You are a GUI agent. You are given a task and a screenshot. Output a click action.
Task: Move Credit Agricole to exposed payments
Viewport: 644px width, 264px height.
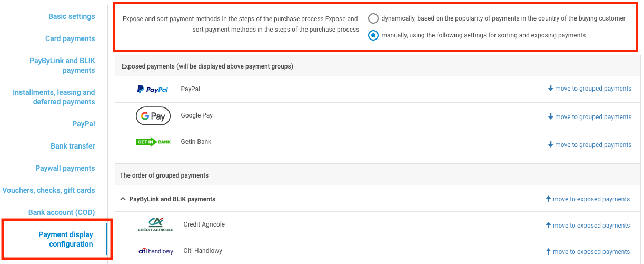[588, 226]
